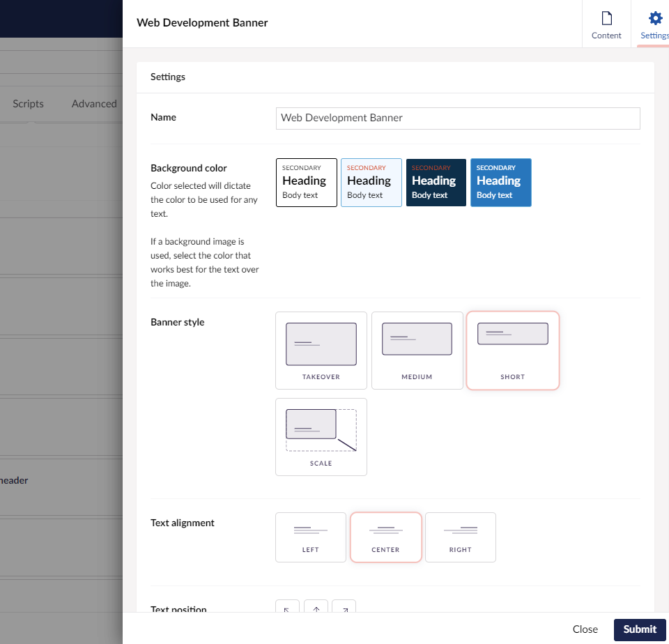
Task: Choose the white background color swatch
Action: 307,182
